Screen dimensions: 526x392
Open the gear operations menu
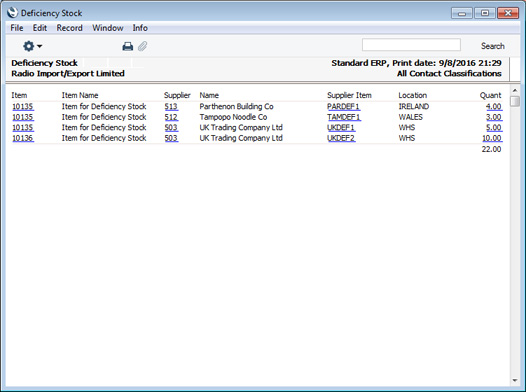[x=32, y=46]
